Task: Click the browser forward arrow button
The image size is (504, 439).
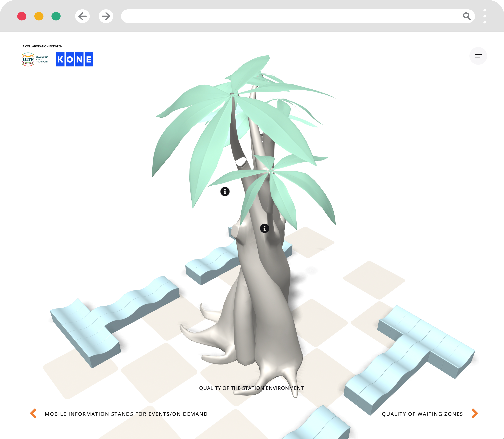Action: tap(106, 16)
